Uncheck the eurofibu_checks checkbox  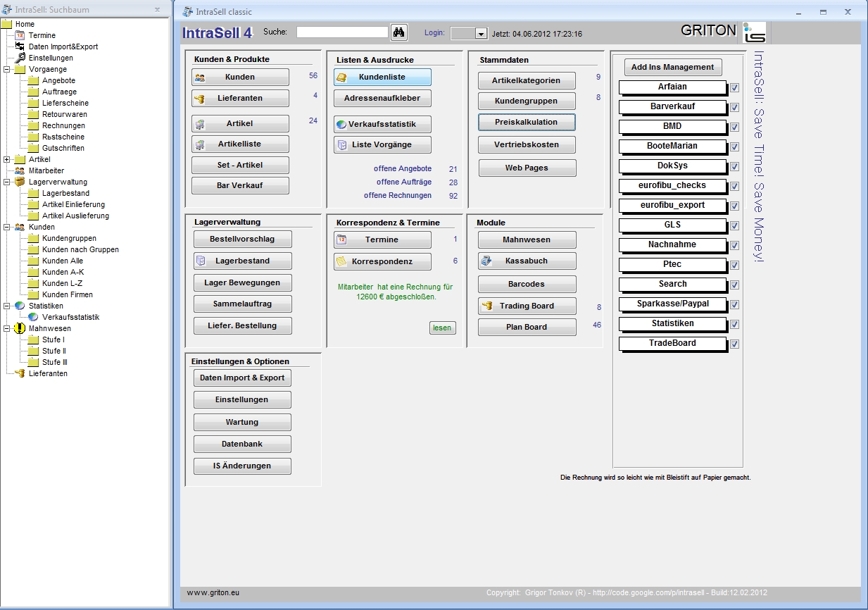point(734,187)
